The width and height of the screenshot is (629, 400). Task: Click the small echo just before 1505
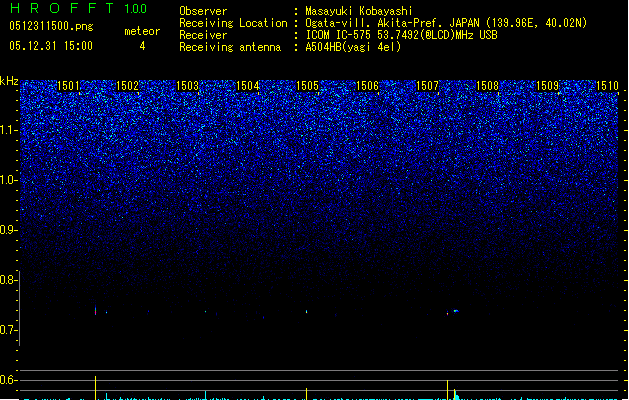click(306, 311)
